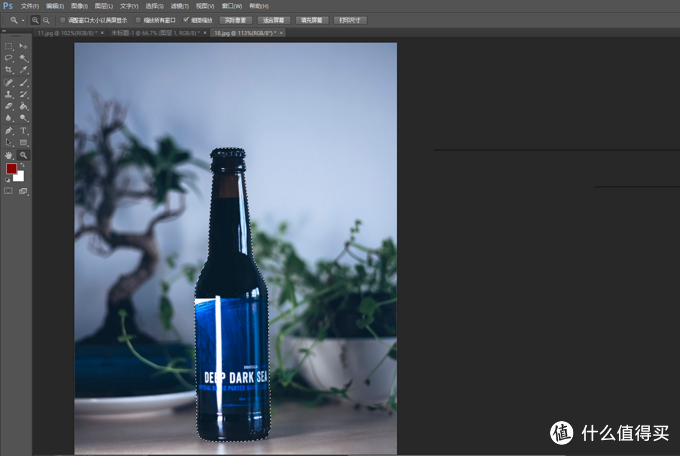The image size is (680, 456).
Task: Open the 文字(Y) Type menu
Action: click(x=129, y=6)
